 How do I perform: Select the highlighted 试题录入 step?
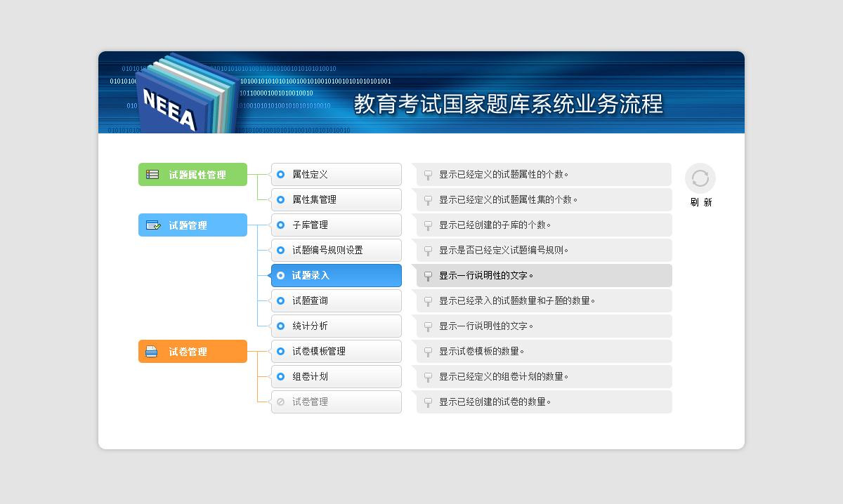(336, 276)
